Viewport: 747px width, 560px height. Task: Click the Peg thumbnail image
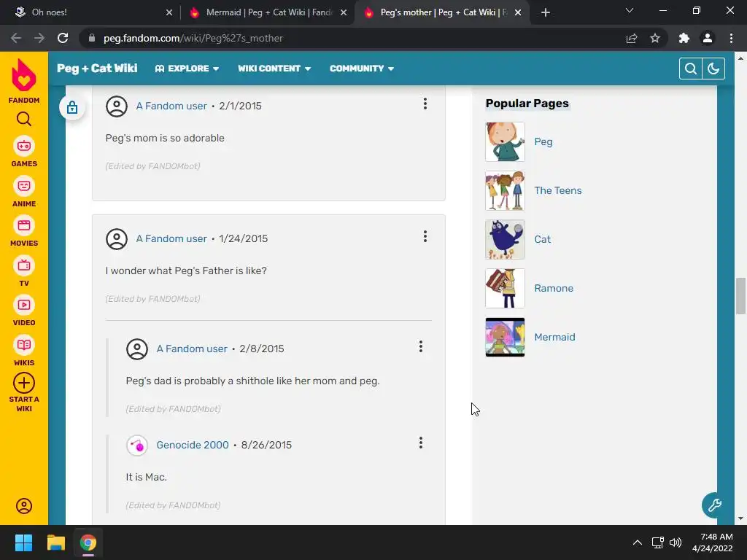coord(505,142)
